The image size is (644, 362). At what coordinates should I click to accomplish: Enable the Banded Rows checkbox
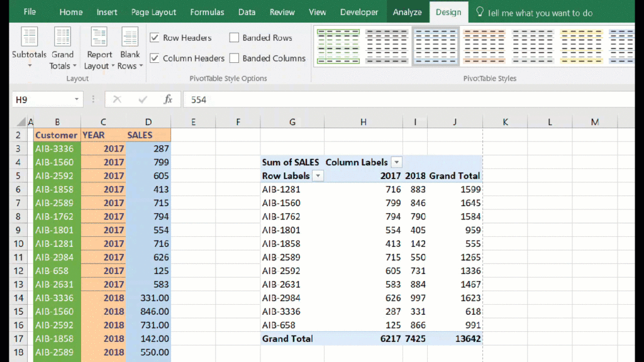[234, 38]
